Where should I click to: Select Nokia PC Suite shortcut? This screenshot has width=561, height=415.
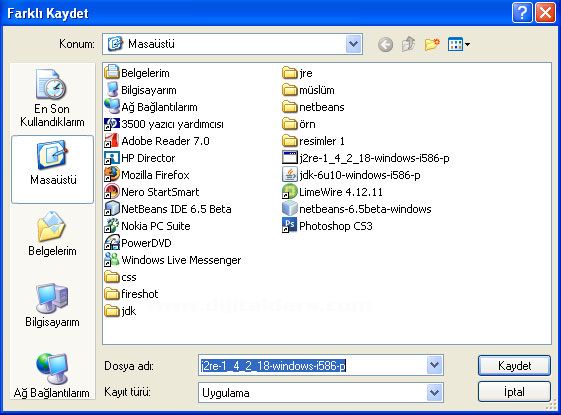click(x=147, y=226)
